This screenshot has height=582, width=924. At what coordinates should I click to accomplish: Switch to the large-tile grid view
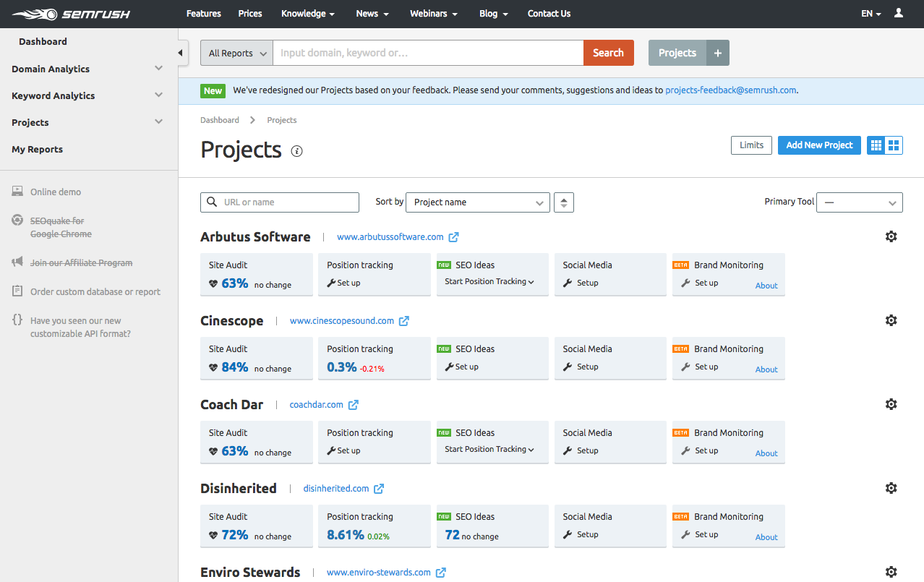(x=894, y=145)
